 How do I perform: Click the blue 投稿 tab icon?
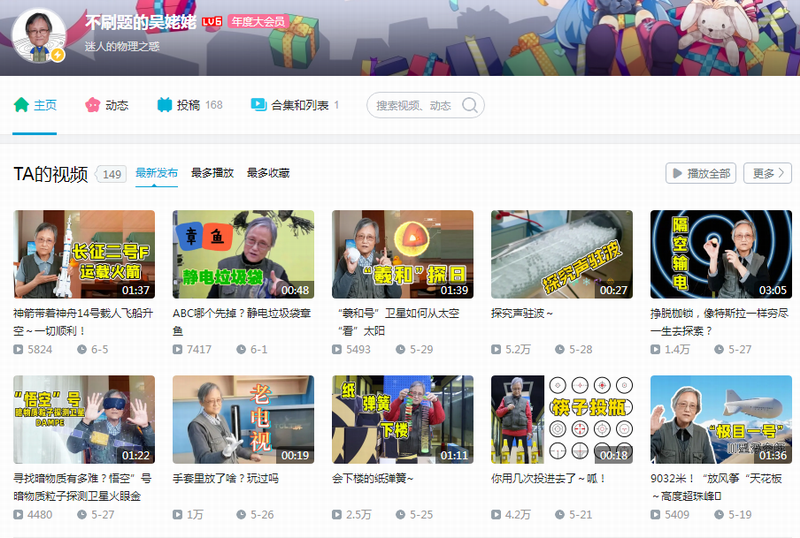(165, 105)
